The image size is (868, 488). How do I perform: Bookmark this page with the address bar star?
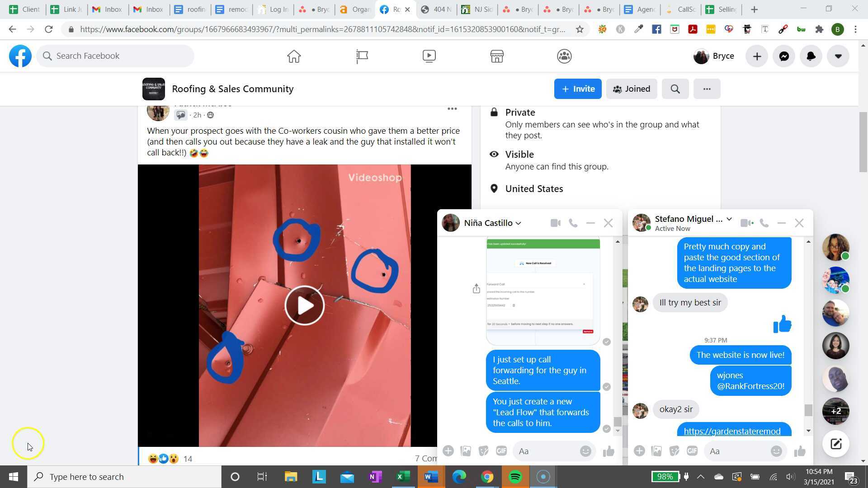pyautogui.click(x=580, y=29)
